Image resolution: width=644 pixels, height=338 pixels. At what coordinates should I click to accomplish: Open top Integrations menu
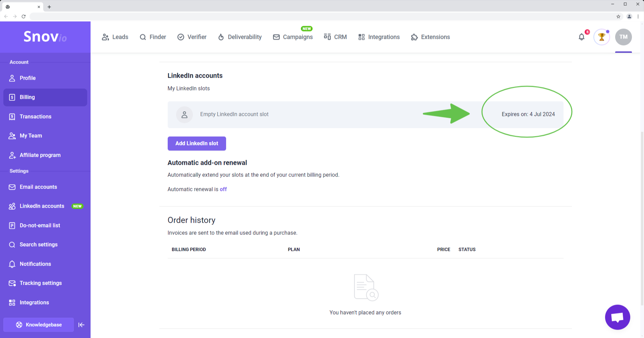(x=379, y=37)
